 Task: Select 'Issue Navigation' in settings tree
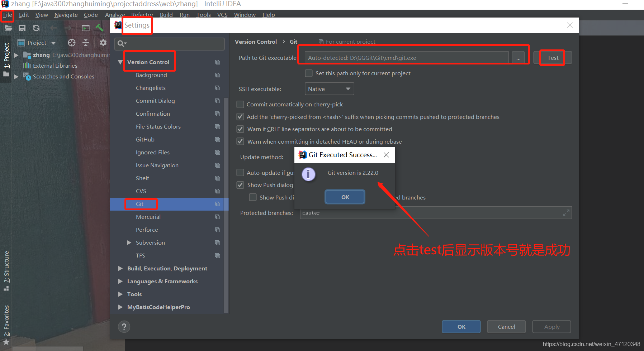[x=157, y=165]
